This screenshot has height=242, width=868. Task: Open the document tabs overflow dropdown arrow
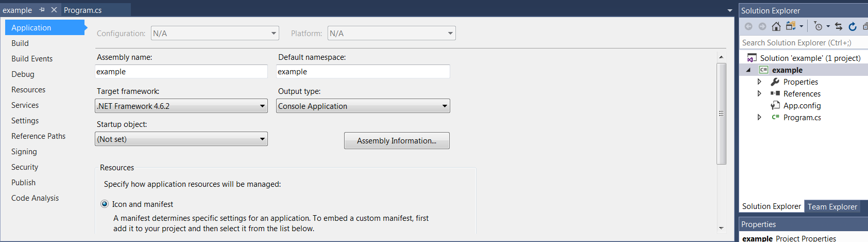click(729, 10)
